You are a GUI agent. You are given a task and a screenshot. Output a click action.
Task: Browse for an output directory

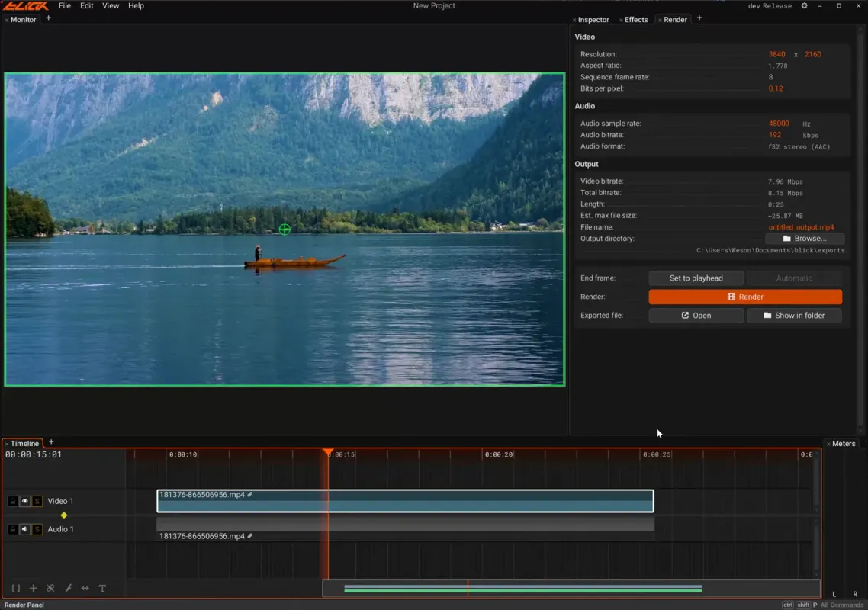coord(805,239)
